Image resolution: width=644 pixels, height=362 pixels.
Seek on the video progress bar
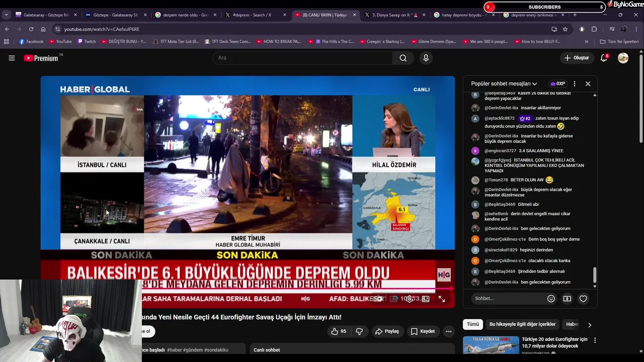248,289
